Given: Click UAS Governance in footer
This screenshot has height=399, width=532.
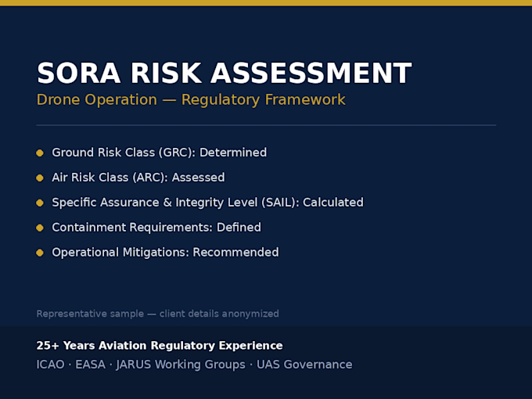Looking at the screenshot, I should coord(304,365).
